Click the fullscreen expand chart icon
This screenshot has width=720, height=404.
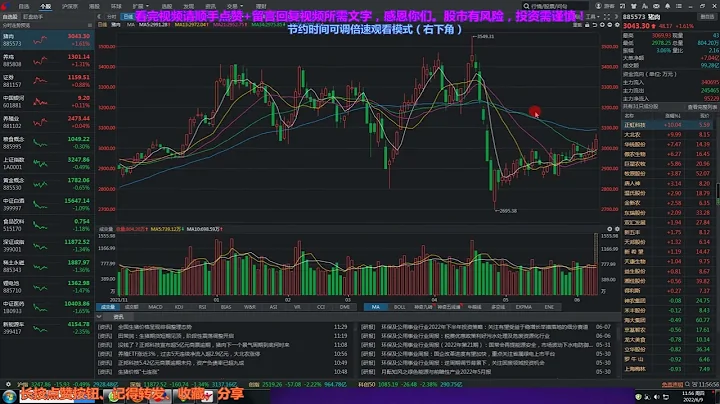pos(607,17)
